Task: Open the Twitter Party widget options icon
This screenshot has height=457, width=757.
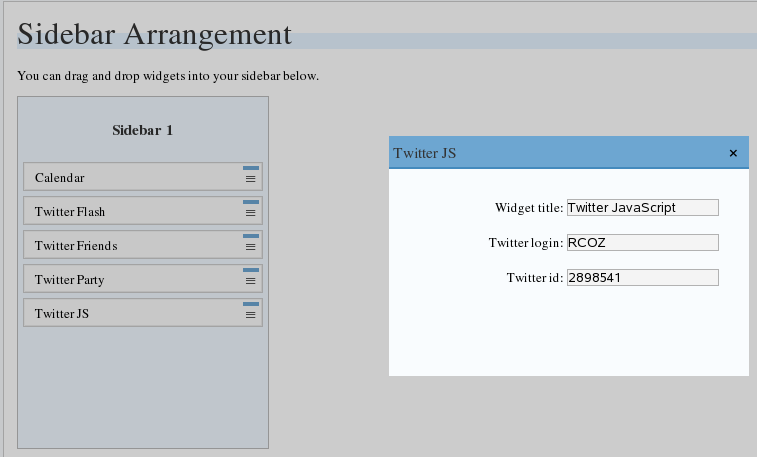Action: (x=250, y=280)
